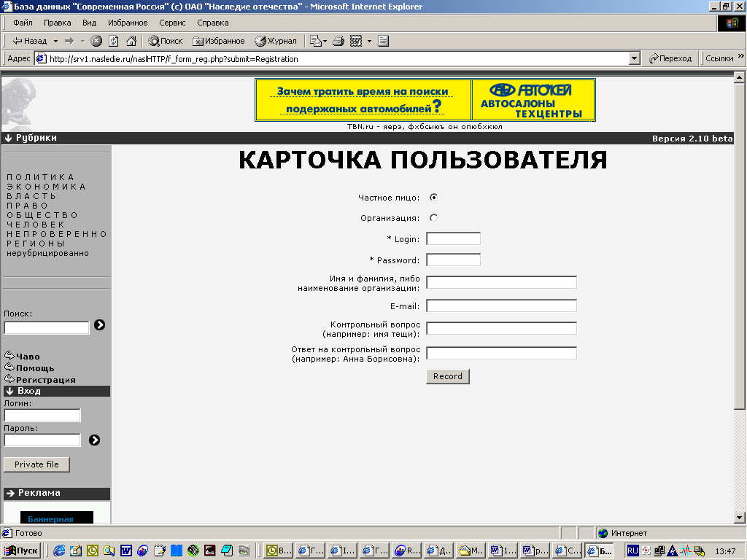Expand the address bar dropdown
The height and width of the screenshot is (560, 747).
coord(634,58)
